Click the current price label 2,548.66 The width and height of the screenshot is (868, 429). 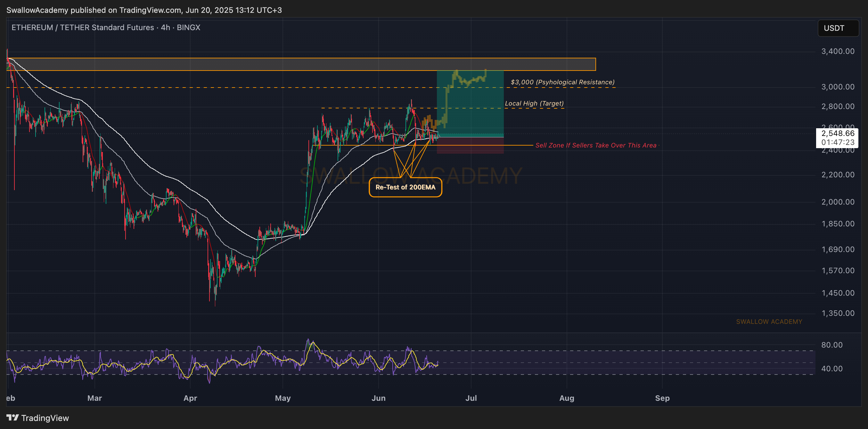tap(838, 133)
